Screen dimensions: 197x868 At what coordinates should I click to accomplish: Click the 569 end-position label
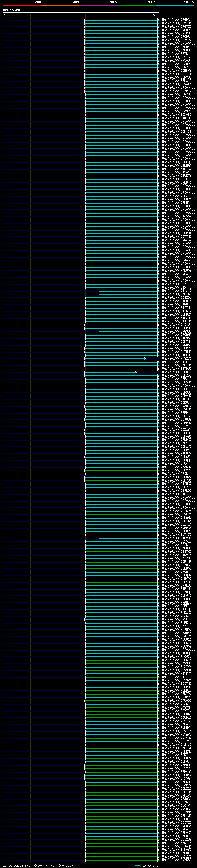[155, 15]
